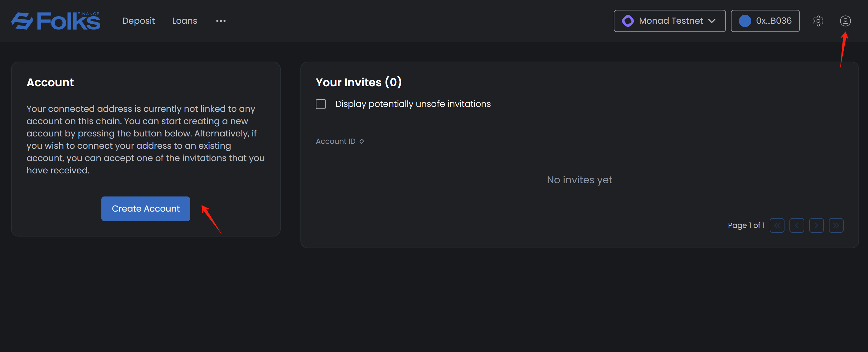Enable display potentially unsafe invitations checkbox
Screen dimensions: 868x352
point(320,104)
